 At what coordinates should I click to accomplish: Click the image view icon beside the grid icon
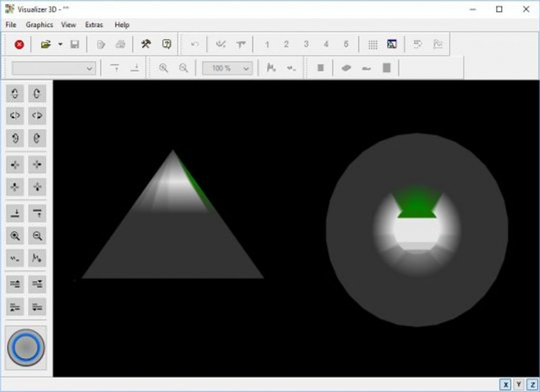pos(392,45)
